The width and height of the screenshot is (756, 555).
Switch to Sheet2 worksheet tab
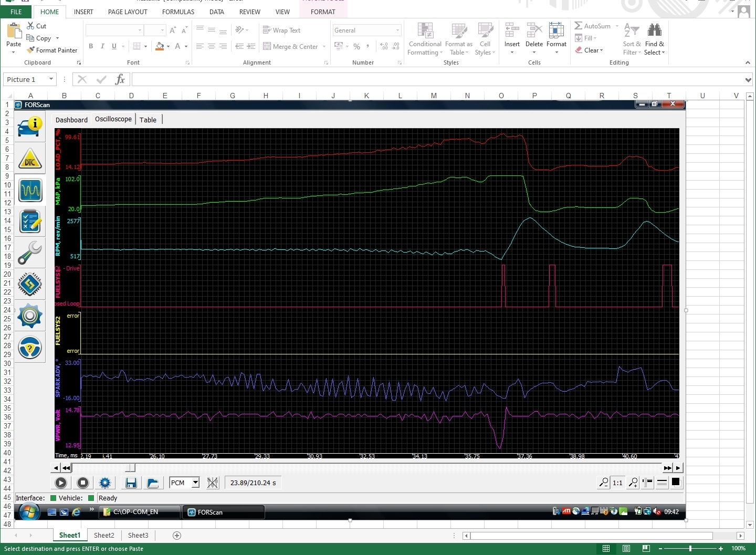click(104, 535)
